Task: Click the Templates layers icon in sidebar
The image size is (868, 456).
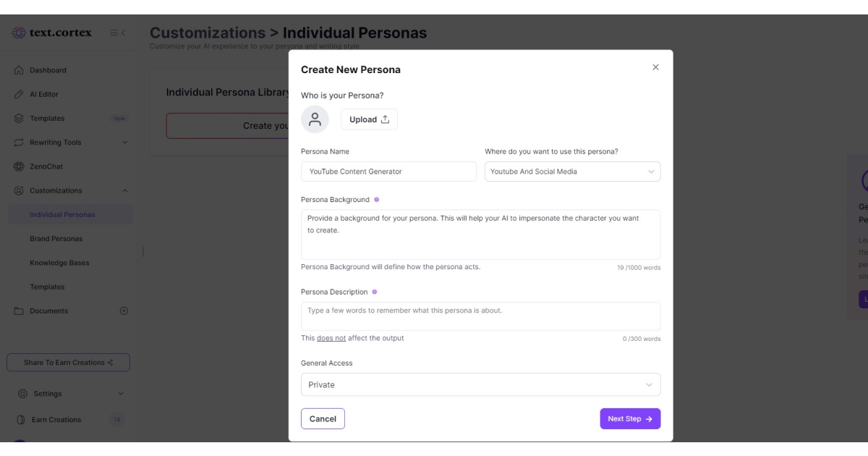Action: [19, 118]
